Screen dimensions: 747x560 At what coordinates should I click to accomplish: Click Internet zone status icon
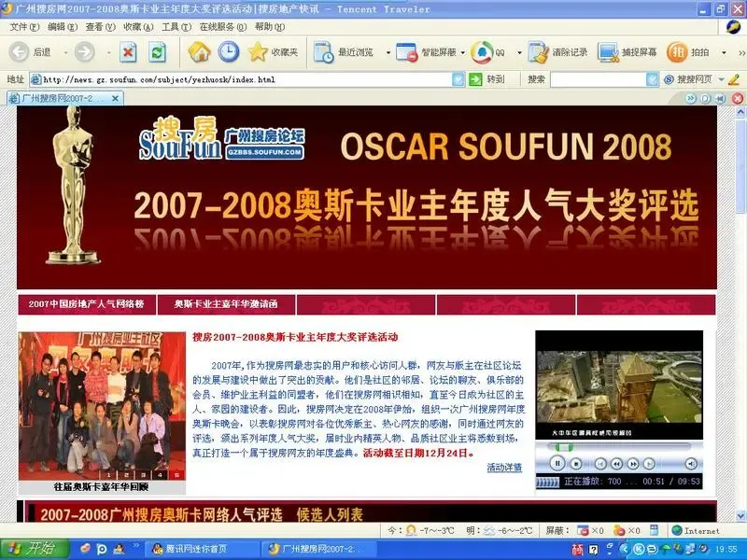(x=677, y=530)
